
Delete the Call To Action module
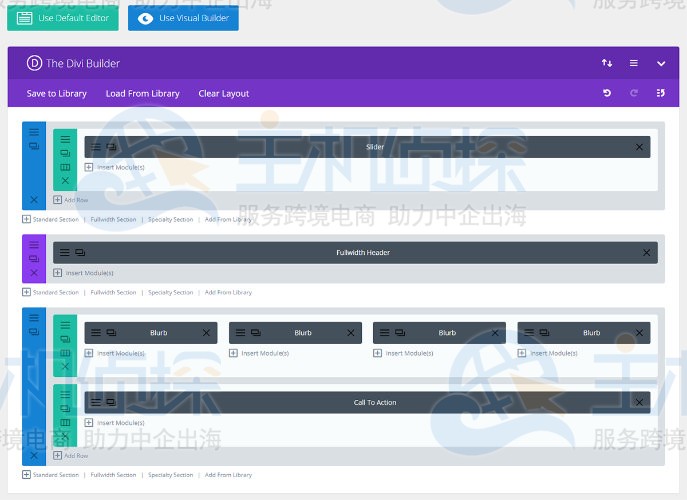(639, 403)
